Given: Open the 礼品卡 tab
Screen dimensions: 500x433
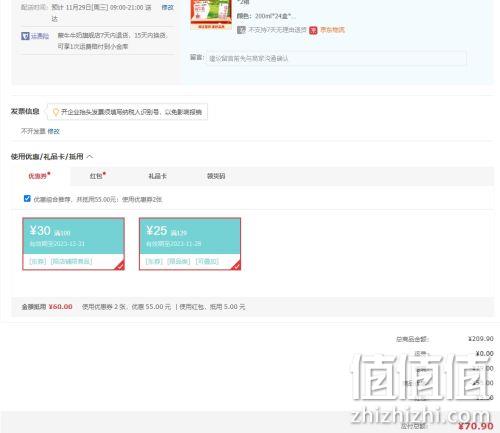Looking at the screenshot, I should click(x=157, y=176).
